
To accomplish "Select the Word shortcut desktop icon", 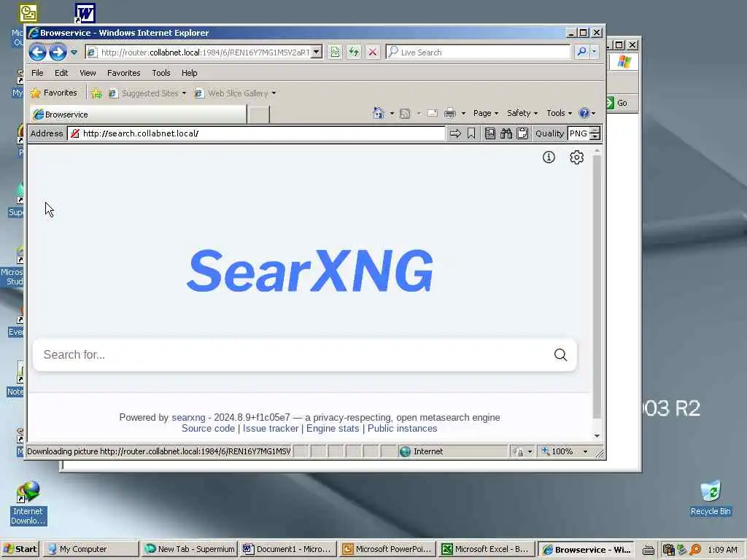I will [x=85, y=13].
